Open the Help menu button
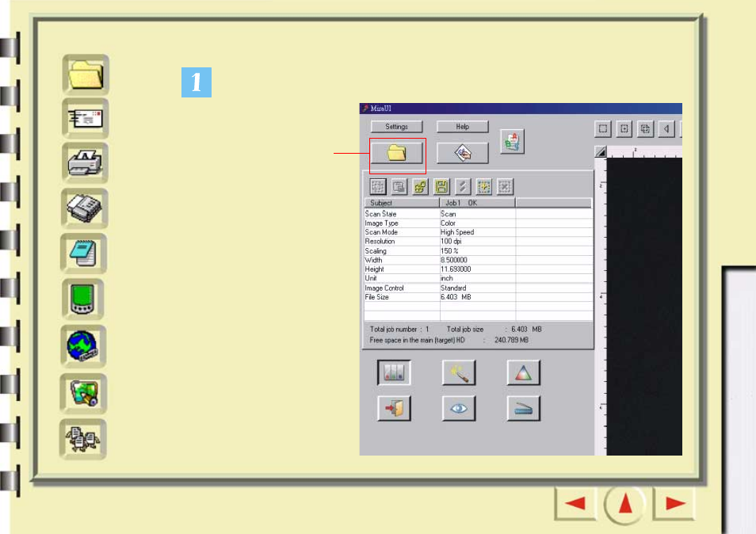The width and height of the screenshot is (756, 534). pos(463,126)
